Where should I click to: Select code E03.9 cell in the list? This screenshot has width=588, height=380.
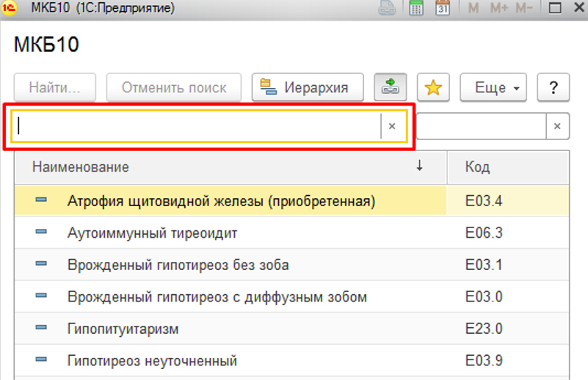[484, 361]
